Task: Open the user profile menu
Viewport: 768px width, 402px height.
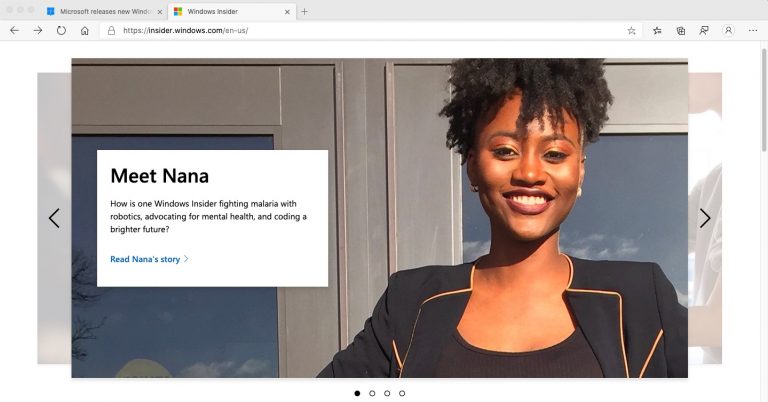Action: point(728,30)
